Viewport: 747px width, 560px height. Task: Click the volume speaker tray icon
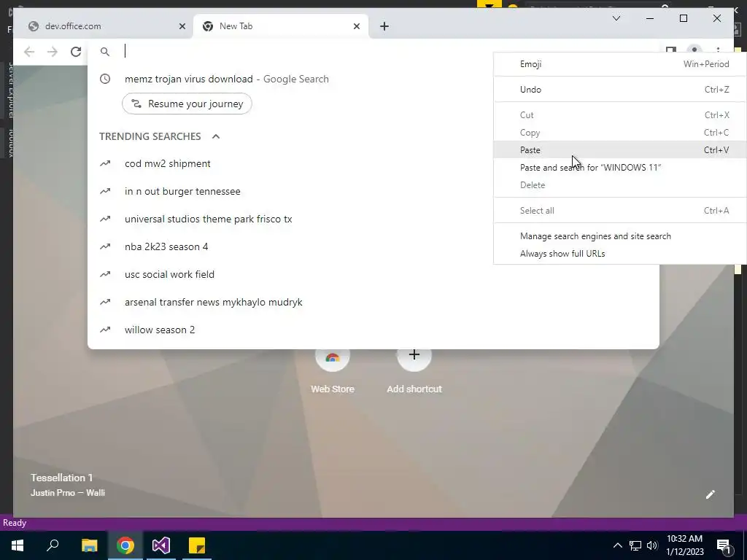[651, 545]
